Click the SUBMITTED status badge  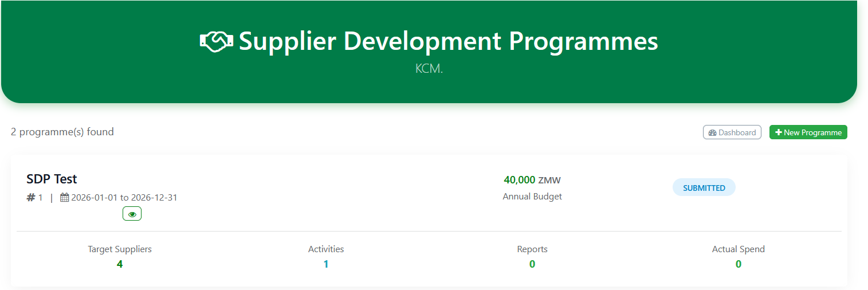pyautogui.click(x=704, y=188)
